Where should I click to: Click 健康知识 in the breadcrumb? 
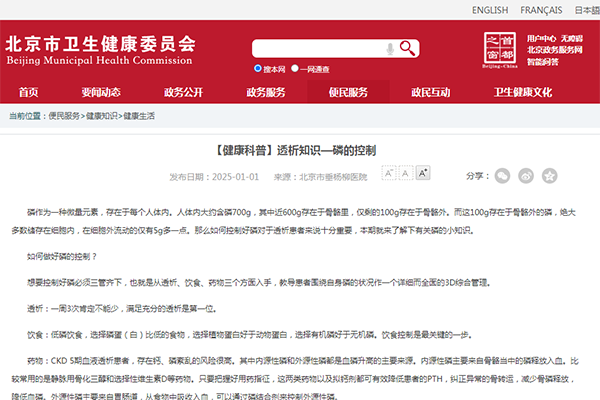point(101,116)
